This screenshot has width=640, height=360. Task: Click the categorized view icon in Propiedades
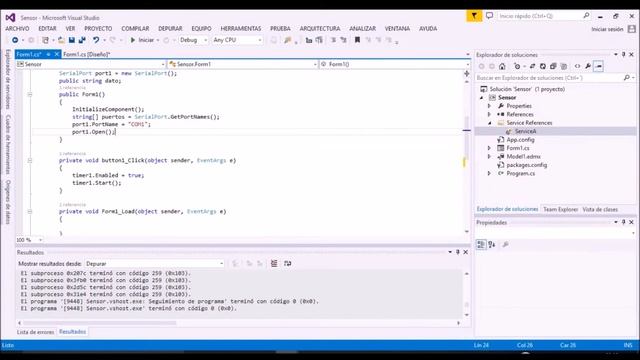point(481,244)
